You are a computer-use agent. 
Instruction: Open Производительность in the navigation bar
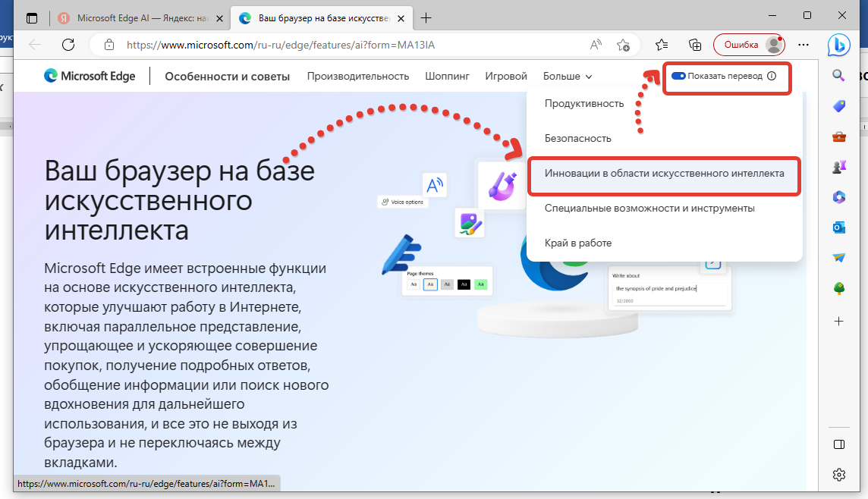click(357, 76)
